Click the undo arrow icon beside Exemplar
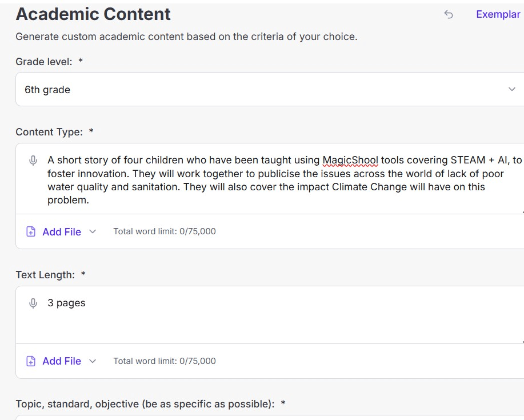This screenshot has width=524, height=420. tap(449, 15)
